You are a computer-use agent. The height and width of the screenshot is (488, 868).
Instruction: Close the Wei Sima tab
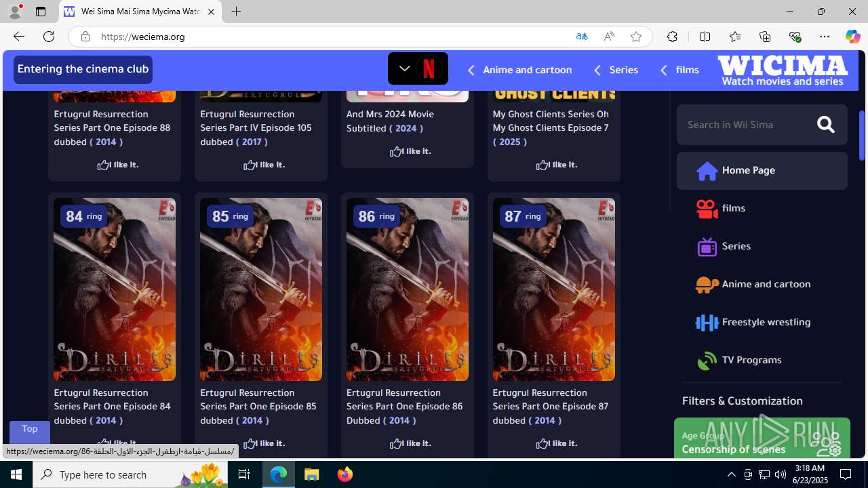tap(211, 12)
